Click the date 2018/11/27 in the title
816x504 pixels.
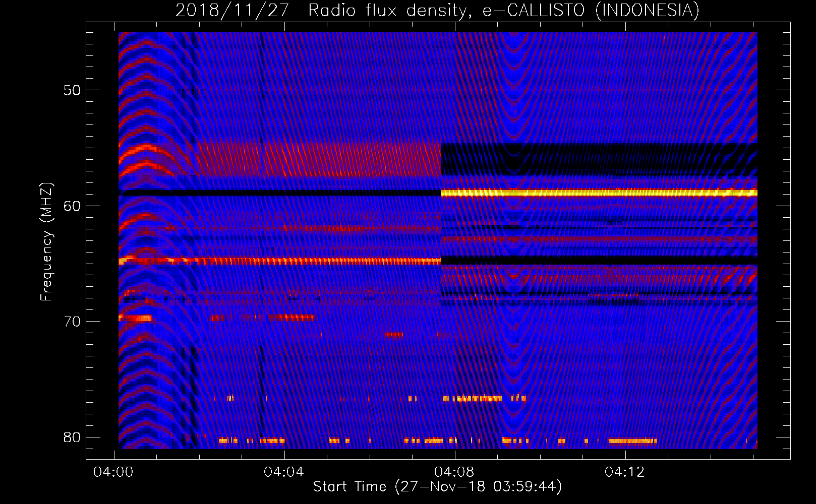(x=232, y=10)
